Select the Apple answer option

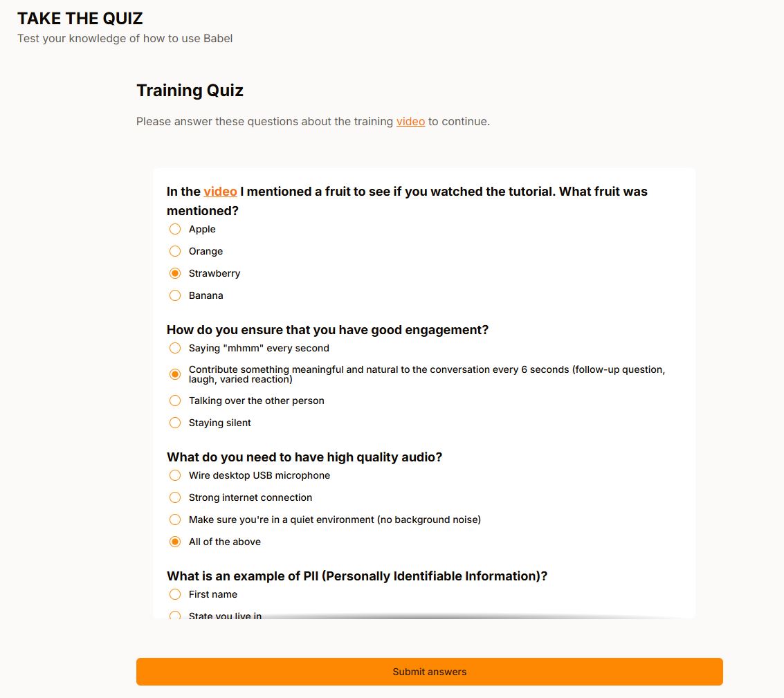tap(175, 229)
